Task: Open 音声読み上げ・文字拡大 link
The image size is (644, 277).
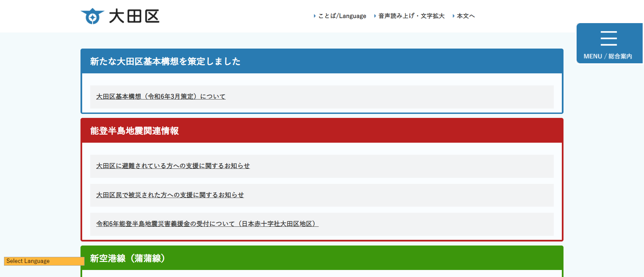Action: (411, 16)
